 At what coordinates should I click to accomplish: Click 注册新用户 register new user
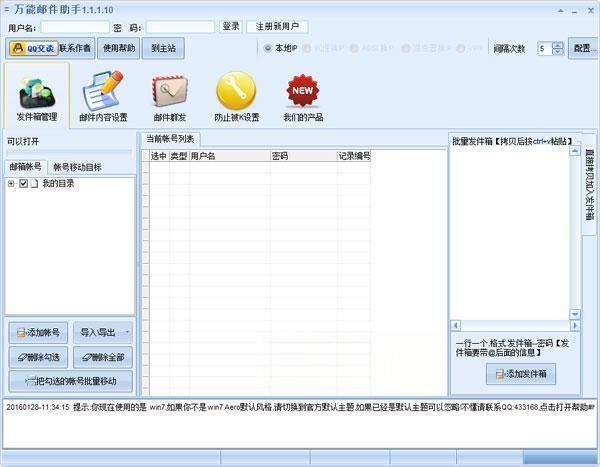pos(277,26)
